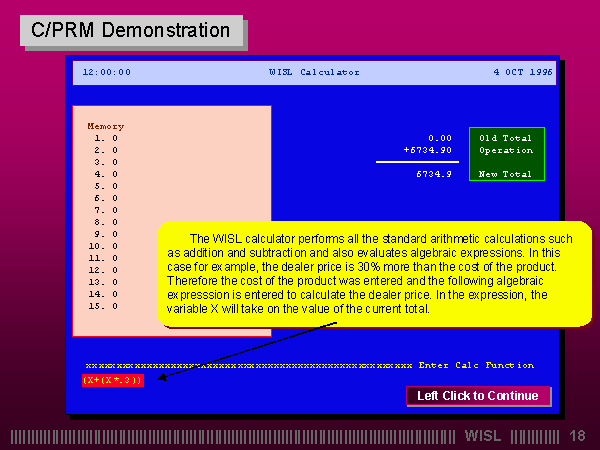Image resolution: width=600 pixels, height=450 pixels.
Task: Click the Memory panel heading
Action: click(105, 126)
